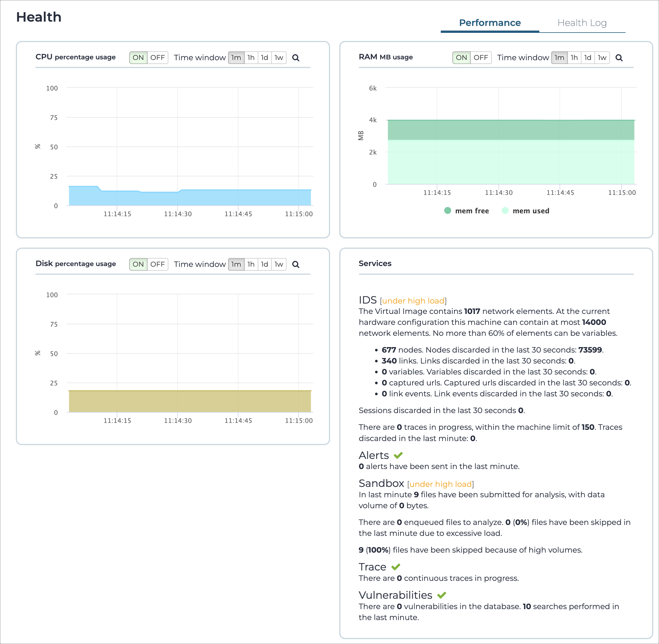
Task: Click the 1017 network elements value
Action: tap(472, 311)
